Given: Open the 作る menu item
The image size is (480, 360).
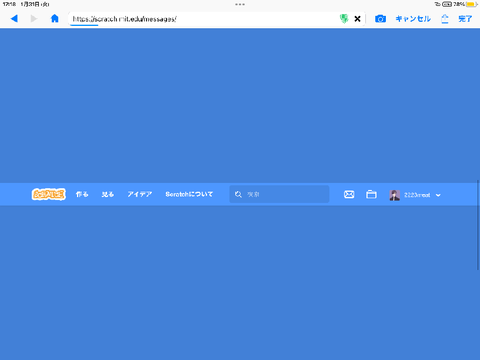Looking at the screenshot, I should [x=82, y=194].
